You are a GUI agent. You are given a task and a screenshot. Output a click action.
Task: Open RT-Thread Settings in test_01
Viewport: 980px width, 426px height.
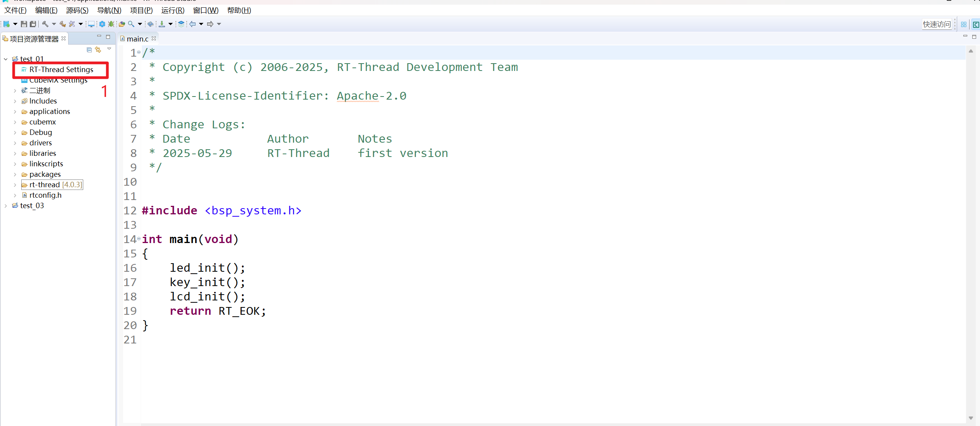pos(61,70)
